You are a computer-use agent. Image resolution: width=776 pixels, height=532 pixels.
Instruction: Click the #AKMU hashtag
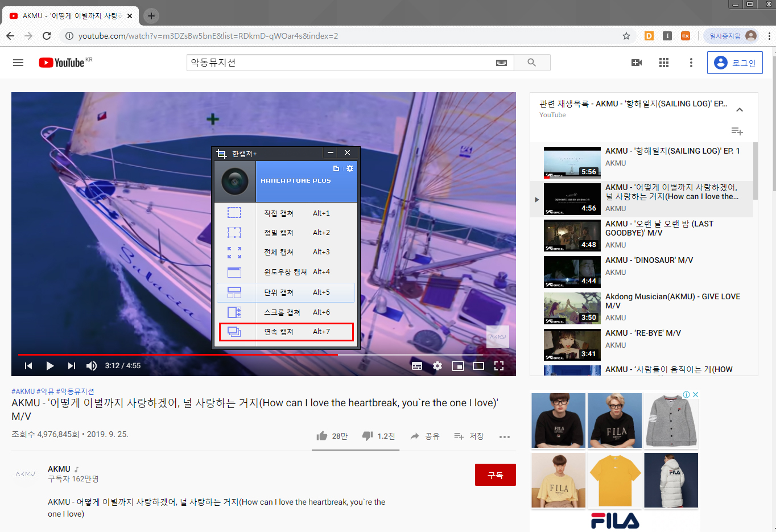click(23, 391)
